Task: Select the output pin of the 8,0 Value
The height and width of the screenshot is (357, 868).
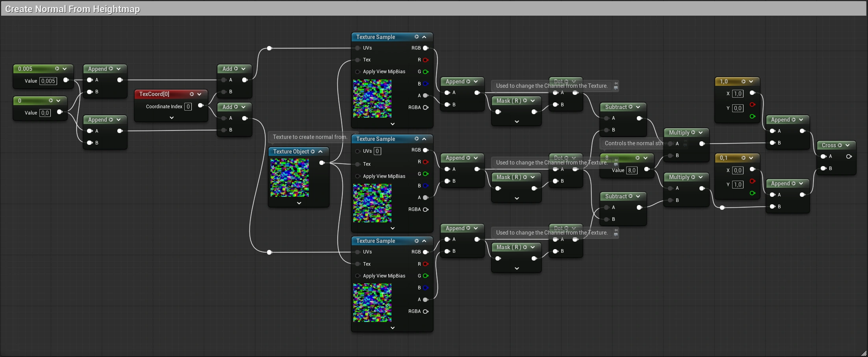Action: click(646, 169)
